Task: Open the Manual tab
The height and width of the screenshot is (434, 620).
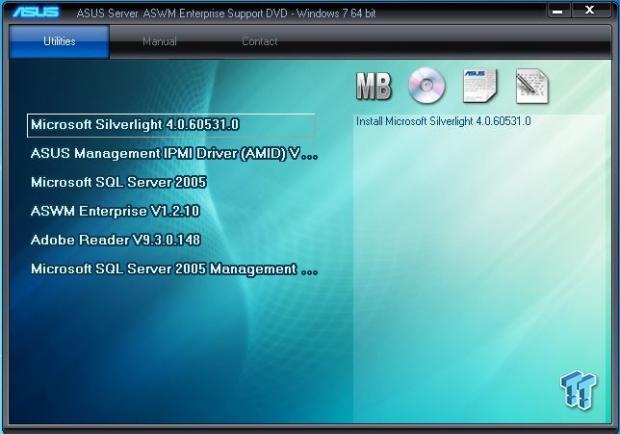Action: pyautogui.click(x=159, y=42)
